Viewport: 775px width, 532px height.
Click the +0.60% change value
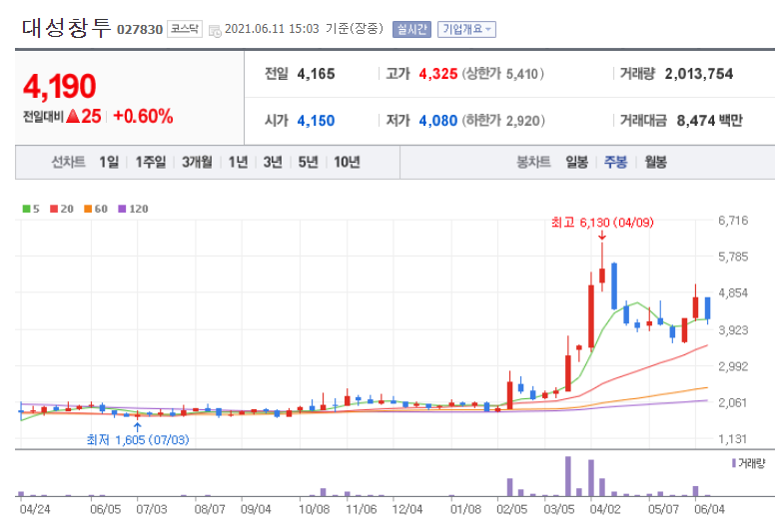pos(143,116)
